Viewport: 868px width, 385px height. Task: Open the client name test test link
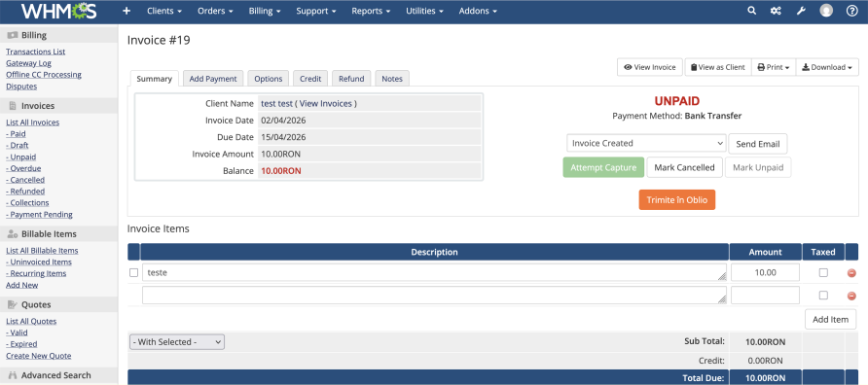(276, 103)
